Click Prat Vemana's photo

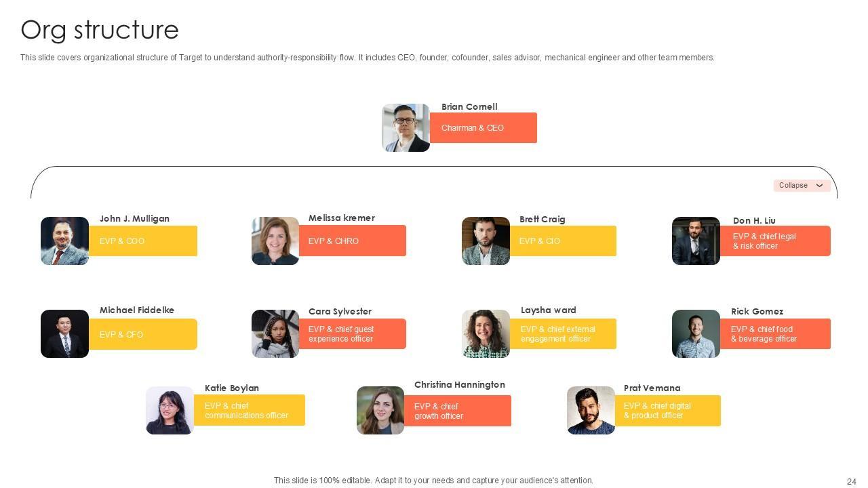click(591, 410)
